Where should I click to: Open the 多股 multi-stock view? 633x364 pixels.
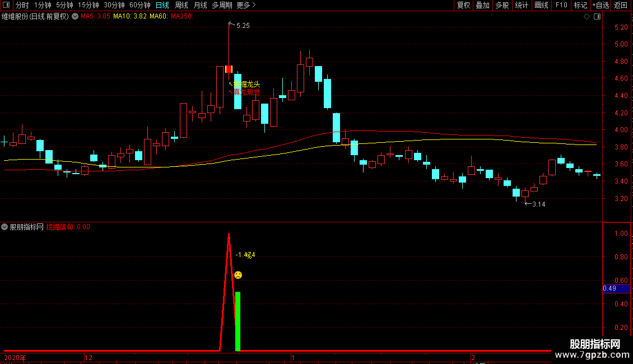[x=502, y=5]
